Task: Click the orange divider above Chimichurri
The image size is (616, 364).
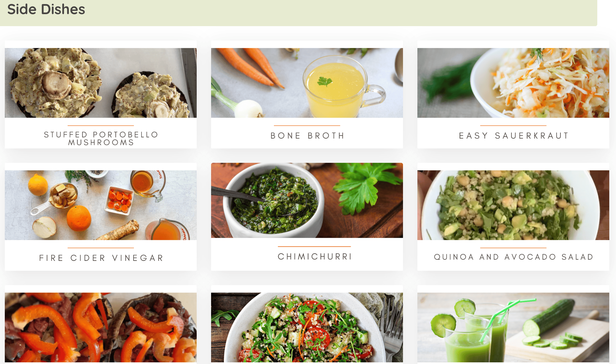Action: pyautogui.click(x=314, y=247)
